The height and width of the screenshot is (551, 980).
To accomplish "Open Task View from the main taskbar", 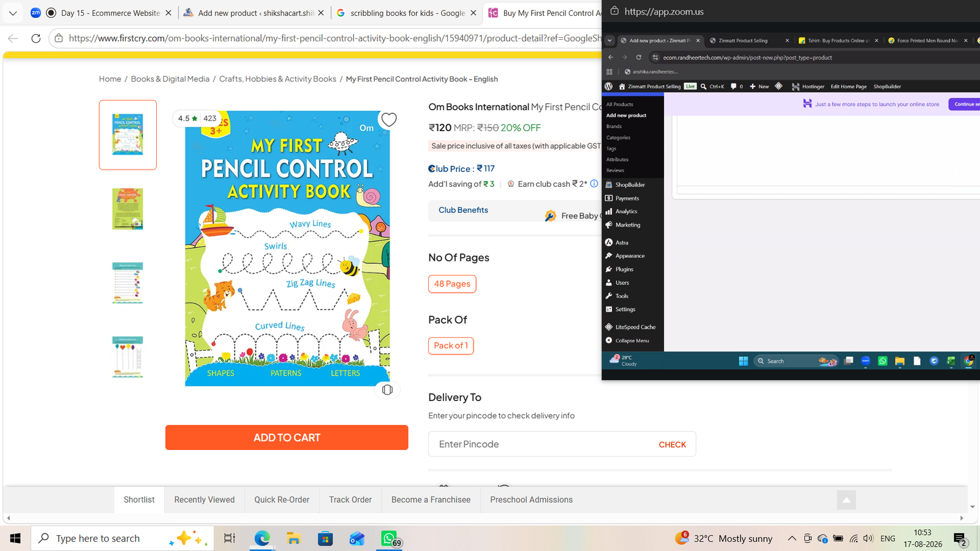I will coord(230,538).
